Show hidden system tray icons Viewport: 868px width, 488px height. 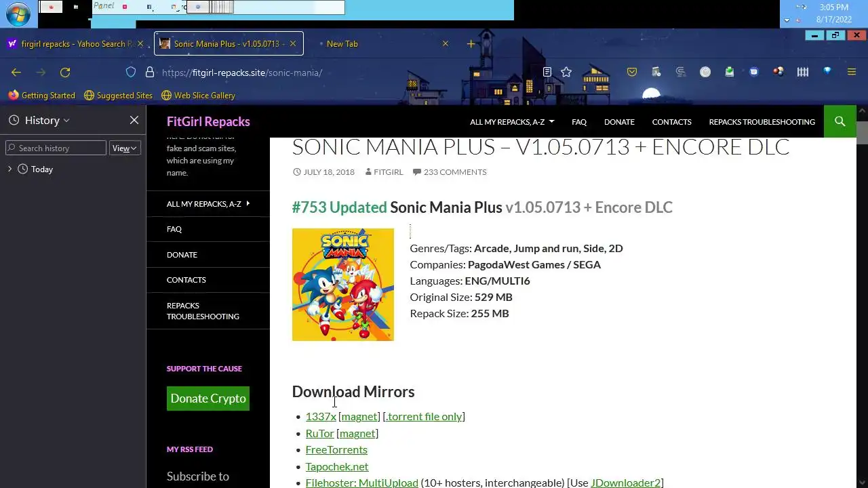787,20
